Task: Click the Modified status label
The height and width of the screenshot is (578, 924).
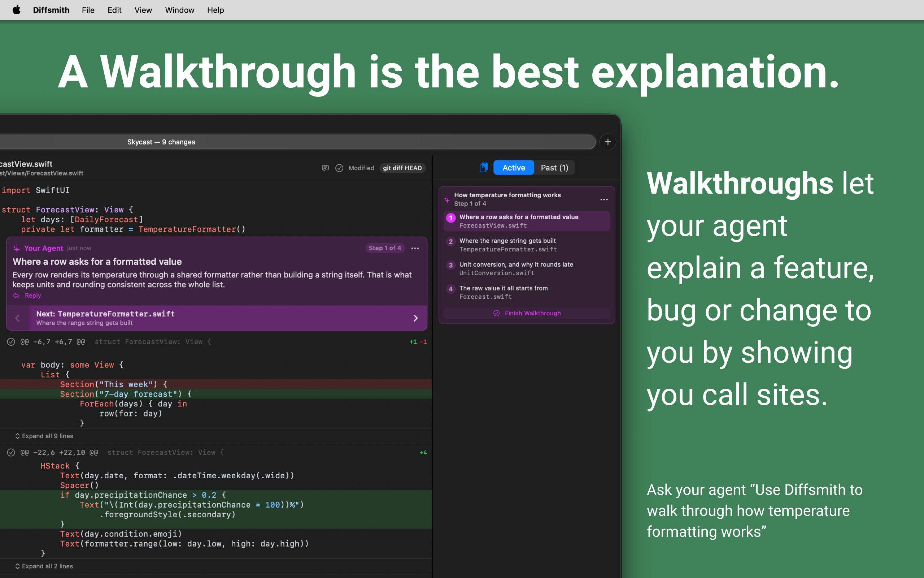Action: (361, 168)
